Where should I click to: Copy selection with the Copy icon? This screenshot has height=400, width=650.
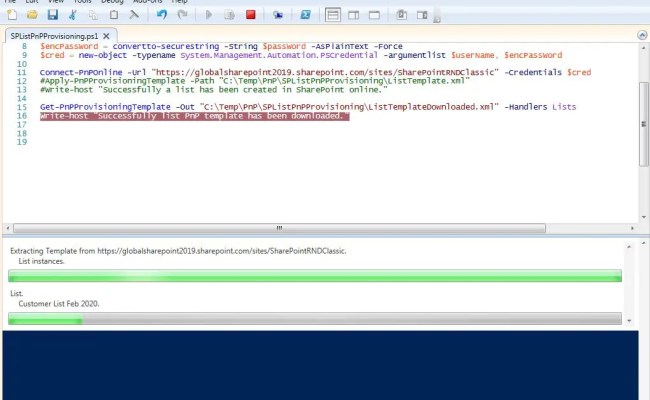click(x=93, y=15)
